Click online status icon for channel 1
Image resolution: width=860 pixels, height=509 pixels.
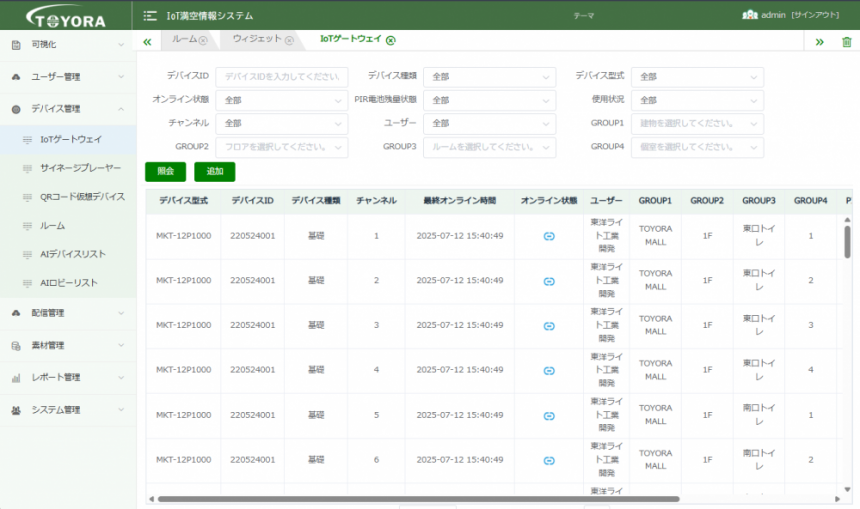point(549,236)
